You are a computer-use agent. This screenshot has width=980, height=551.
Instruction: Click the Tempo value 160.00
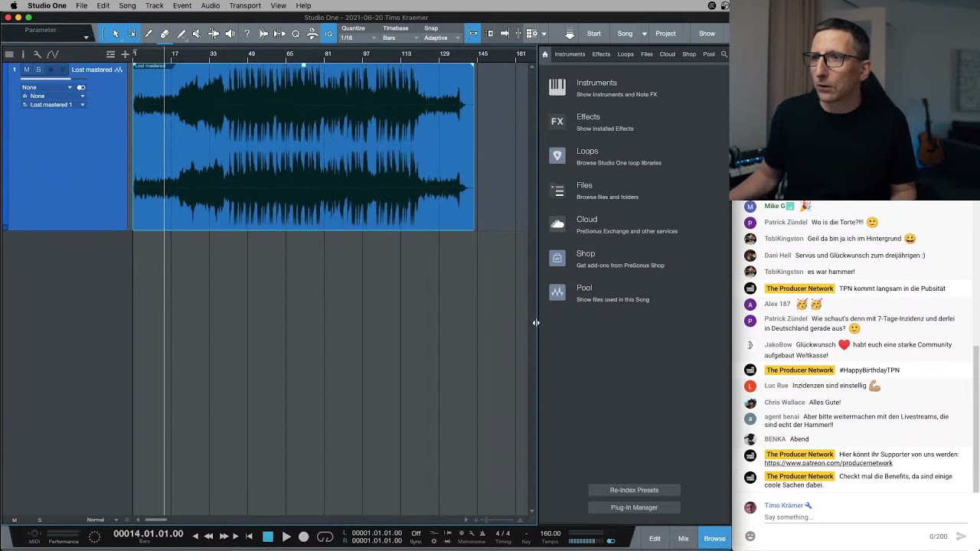click(550, 533)
